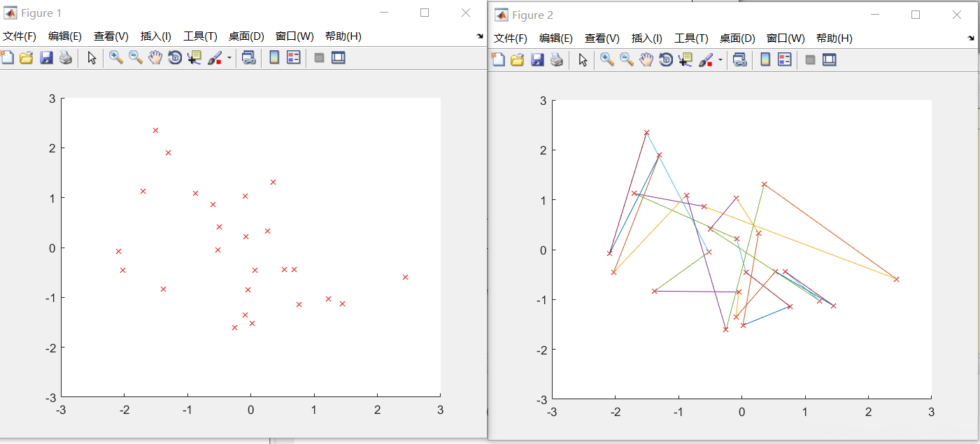Screen dimensions: 980x444
Task: Save Figure 1 using the floppy icon
Action: click(46, 58)
